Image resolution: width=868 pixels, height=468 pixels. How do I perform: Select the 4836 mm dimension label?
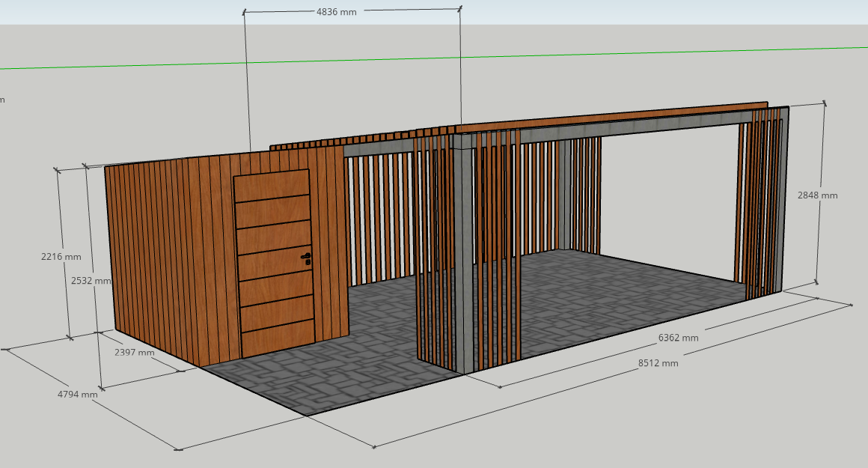[x=337, y=12]
